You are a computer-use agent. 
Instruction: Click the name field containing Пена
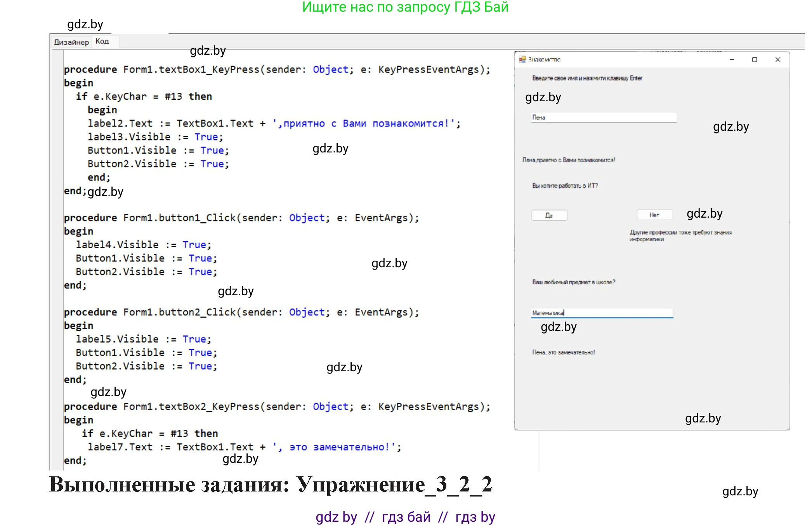[x=603, y=116]
